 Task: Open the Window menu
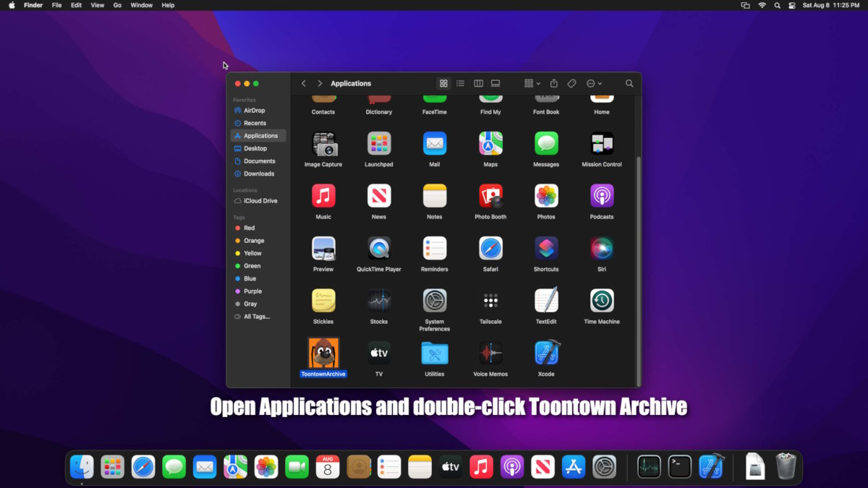coord(142,5)
